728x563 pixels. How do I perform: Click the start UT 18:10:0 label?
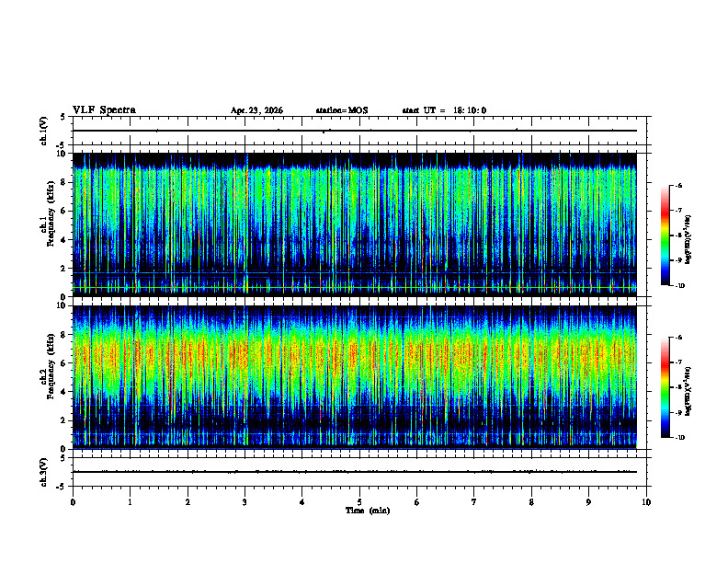tap(444, 110)
